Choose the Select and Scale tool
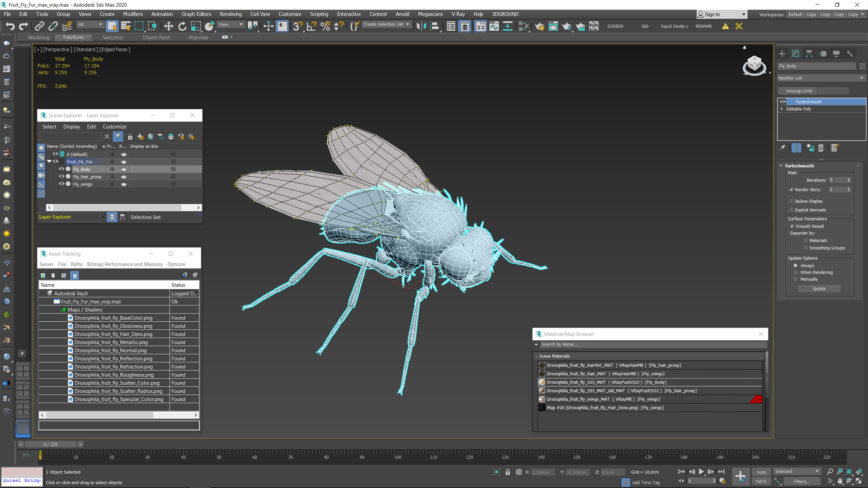Screen dimensions: 868x488 pyautogui.click(x=196, y=26)
